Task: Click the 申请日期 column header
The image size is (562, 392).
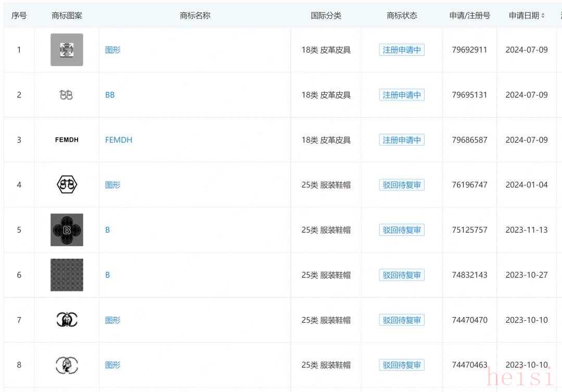Action: (523, 16)
